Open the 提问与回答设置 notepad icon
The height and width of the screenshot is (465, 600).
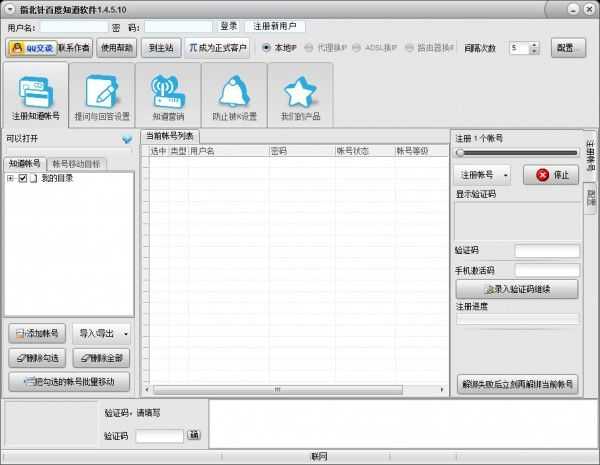point(101,95)
